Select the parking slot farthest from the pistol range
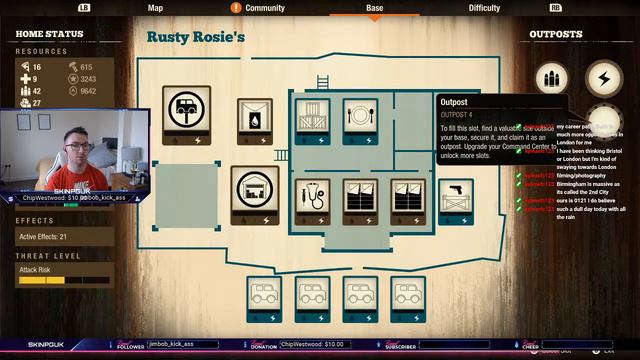This screenshot has height=360, width=640. point(264,299)
